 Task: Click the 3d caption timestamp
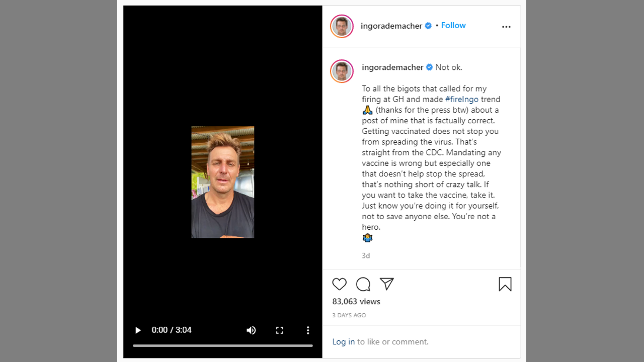[366, 256]
